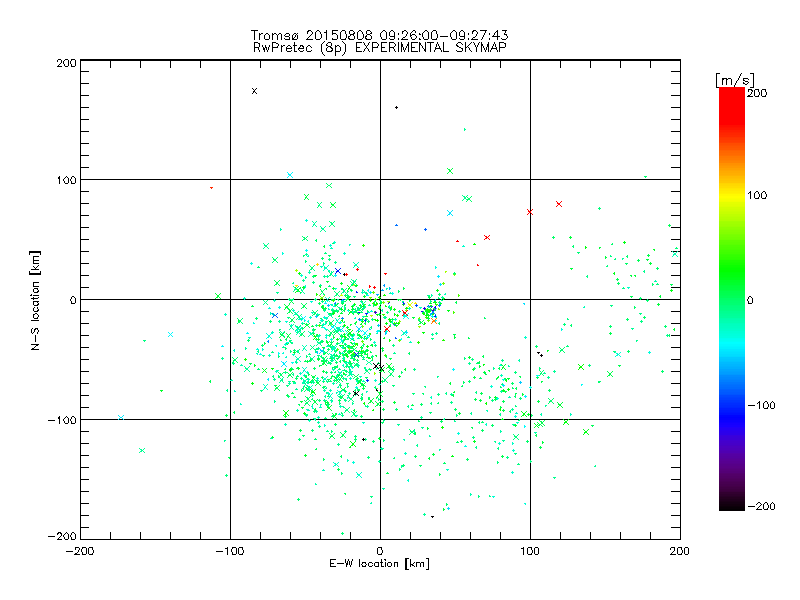800x600 pixels.
Task: Select the red X marker near 70 km east, 50 km north
Action: tap(487, 238)
